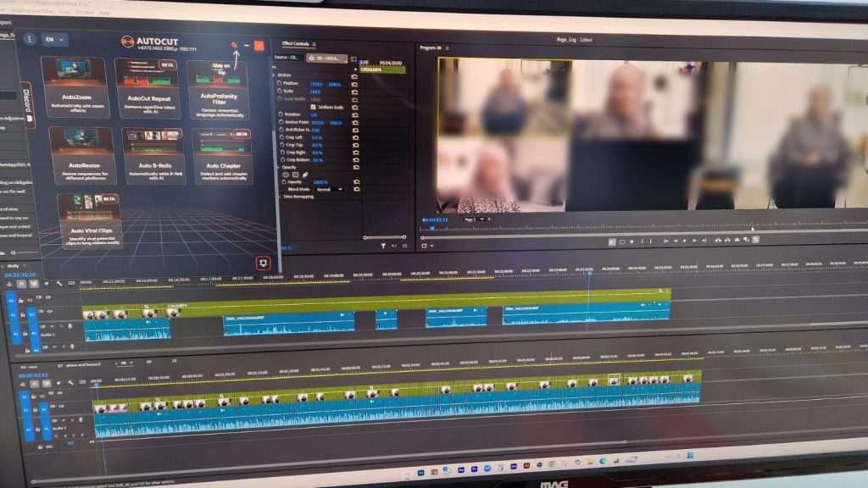Open the AutoCut three-dot menu
Image resolution: width=868 pixels, height=488 pixels.
click(x=30, y=39)
